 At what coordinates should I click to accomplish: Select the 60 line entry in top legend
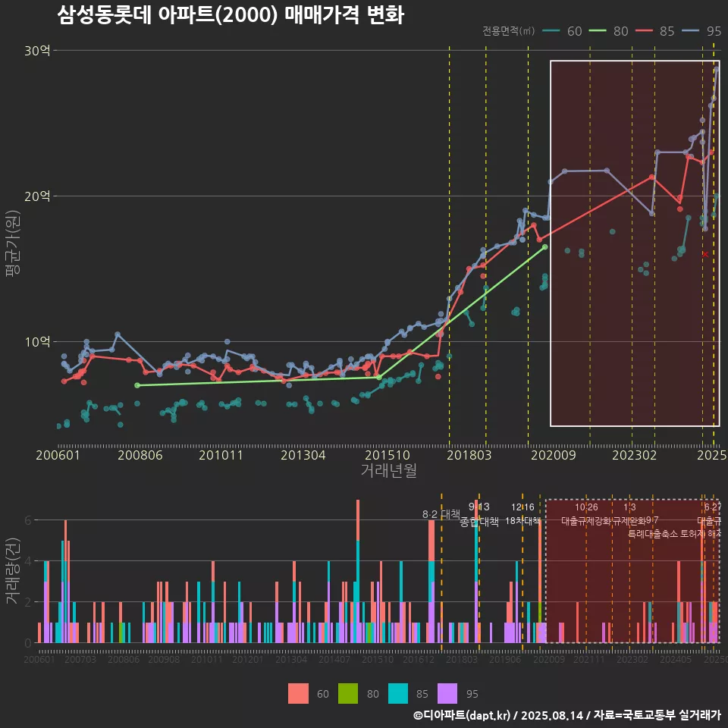[x=562, y=31]
